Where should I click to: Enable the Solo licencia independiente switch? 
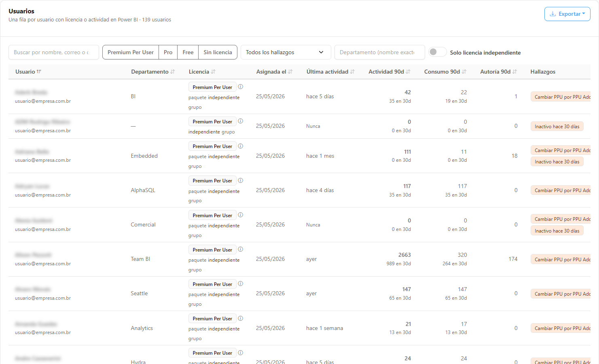coord(438,52)
